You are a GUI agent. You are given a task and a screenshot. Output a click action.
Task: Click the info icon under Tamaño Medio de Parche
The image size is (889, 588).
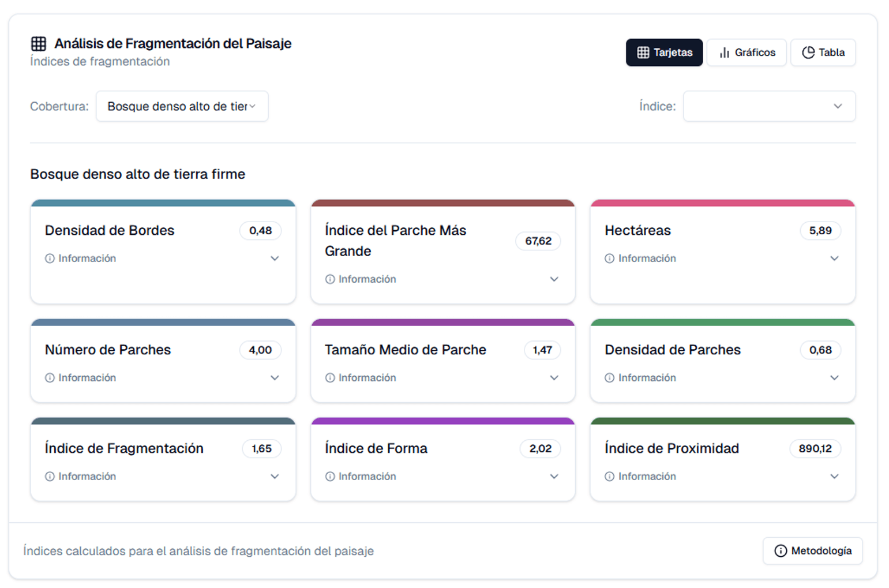330,378
